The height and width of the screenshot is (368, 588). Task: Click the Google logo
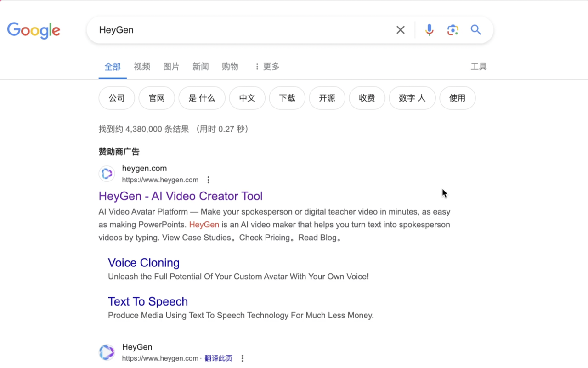(34, 30)
